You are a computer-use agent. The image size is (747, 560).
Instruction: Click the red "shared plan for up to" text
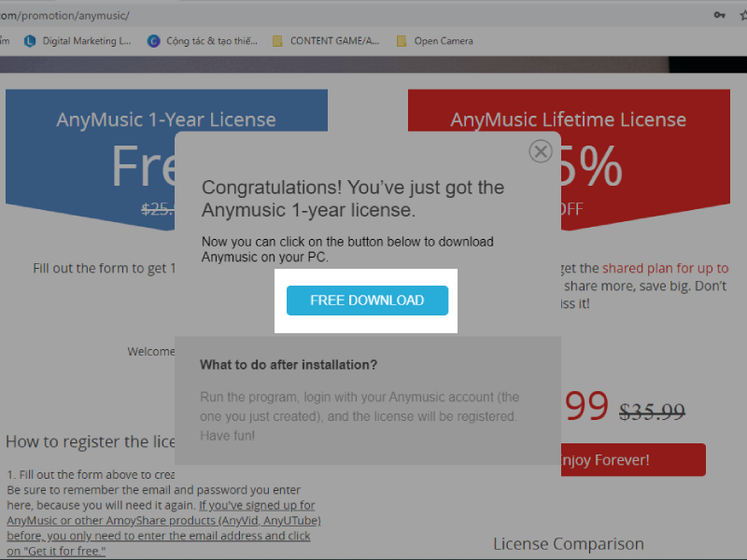coord(666,268)
